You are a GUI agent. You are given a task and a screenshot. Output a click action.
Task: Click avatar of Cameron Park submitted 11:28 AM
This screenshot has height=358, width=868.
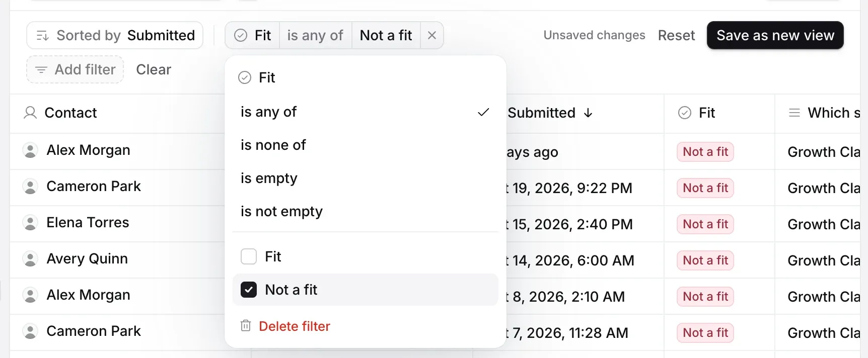[30, 331]
